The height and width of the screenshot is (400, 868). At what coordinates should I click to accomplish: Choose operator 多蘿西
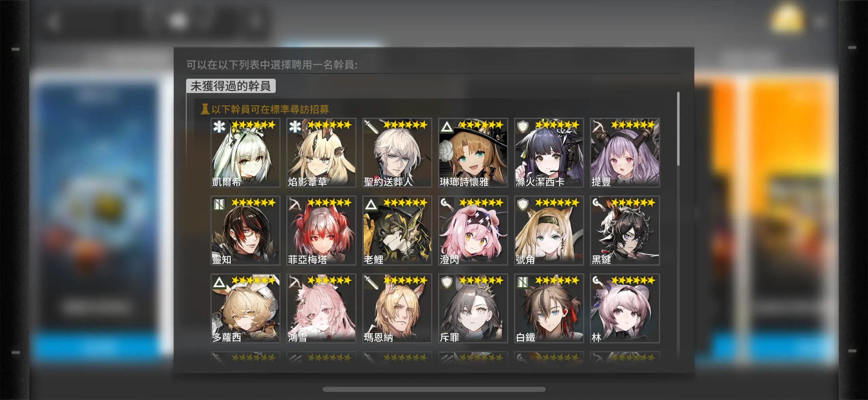point(245,308)
